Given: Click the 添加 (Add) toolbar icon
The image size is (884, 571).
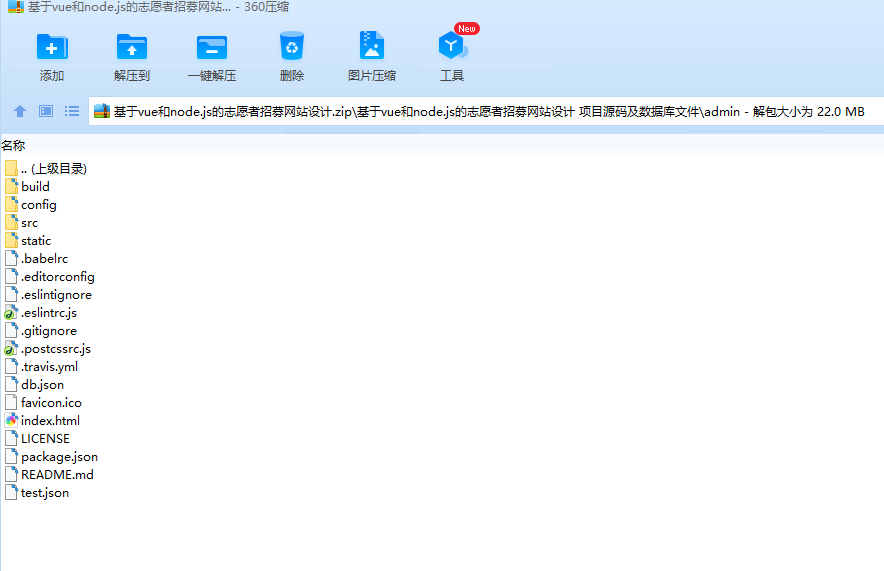Looking at the screenshot, I should pyautogui.click(x=52, y=47).
